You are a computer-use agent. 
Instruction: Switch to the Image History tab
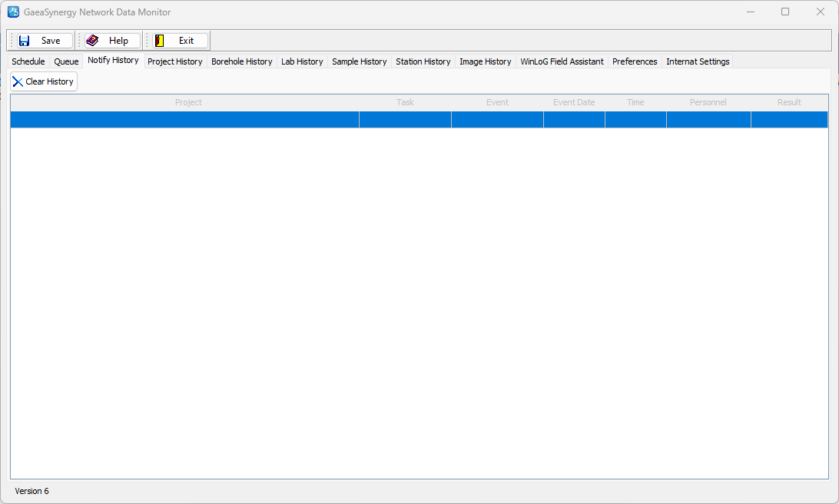click(486, 61)
